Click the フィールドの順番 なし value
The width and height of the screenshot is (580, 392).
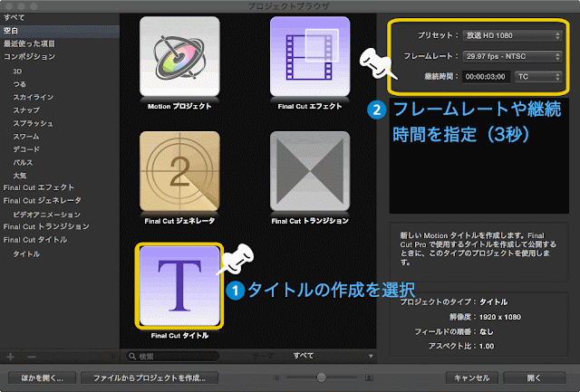(x=487, y=331)
